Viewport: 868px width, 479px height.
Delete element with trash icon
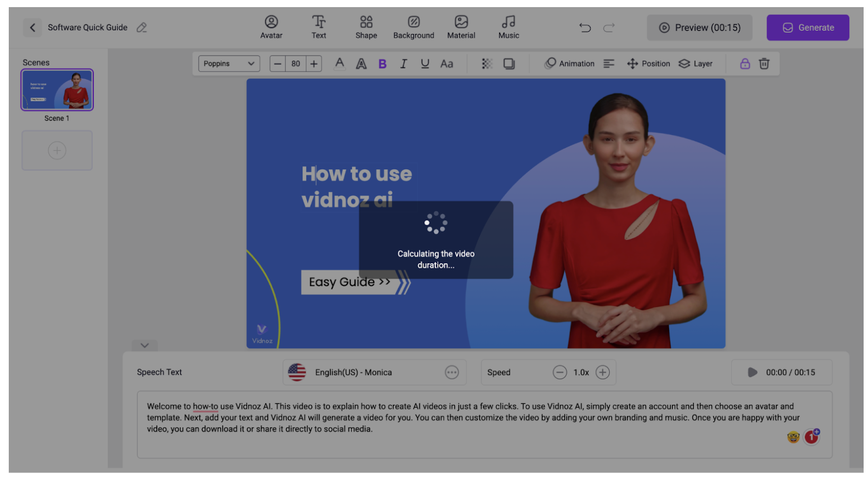(764, 64)
